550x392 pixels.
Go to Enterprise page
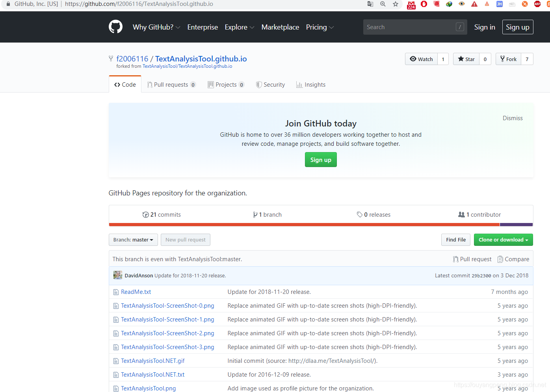[x=203, y=27]
